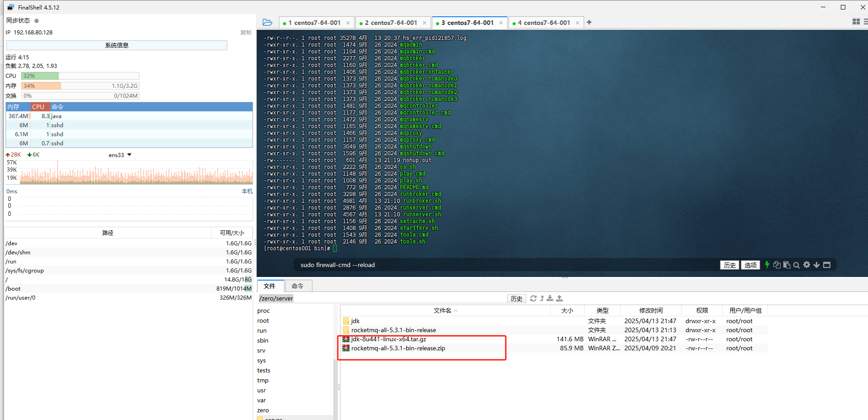868x420 pixels.
Task: Click the /dev/shm disk path row
Action: (x=129, y=253)
